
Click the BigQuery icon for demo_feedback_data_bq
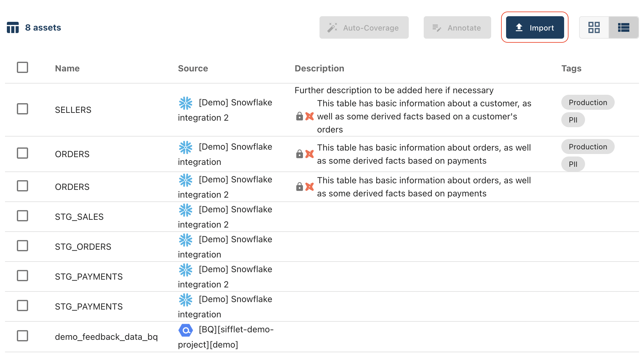click(186, 330)
